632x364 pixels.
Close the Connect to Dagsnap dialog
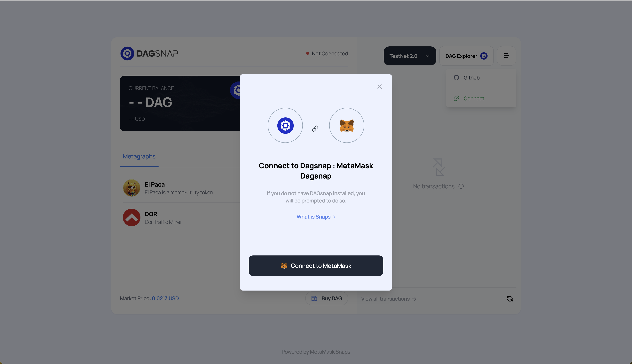click(x=379, y=86)
